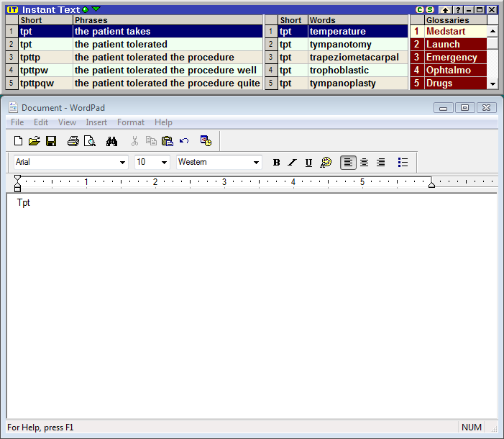Click the bullet list icon
The height and width of the screenshot is (439, 504).
click(403, 162)
